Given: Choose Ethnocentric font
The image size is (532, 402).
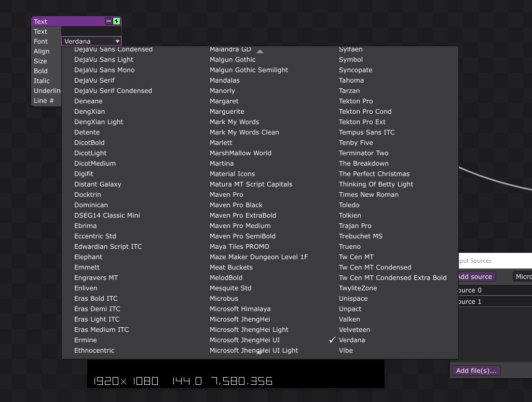Looking at the screenshot, I should coord(94,351).
